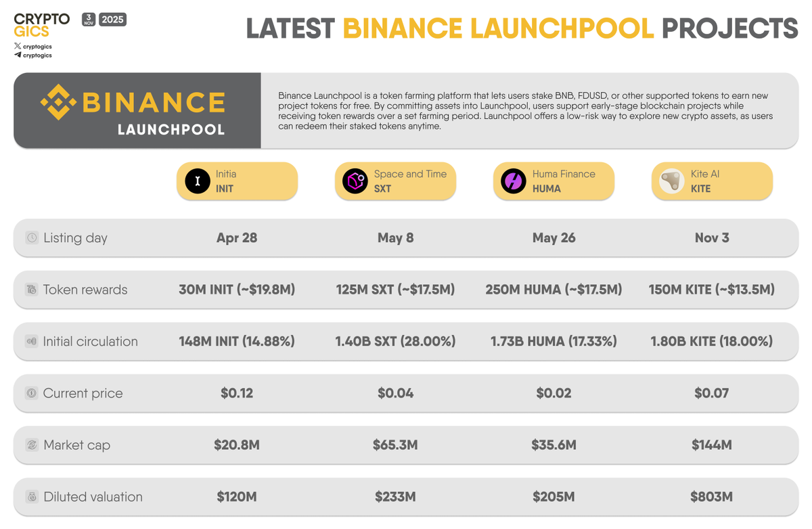Click the May 8 listing date
This screenshot has width=812, height=529.
pos(395,238)
